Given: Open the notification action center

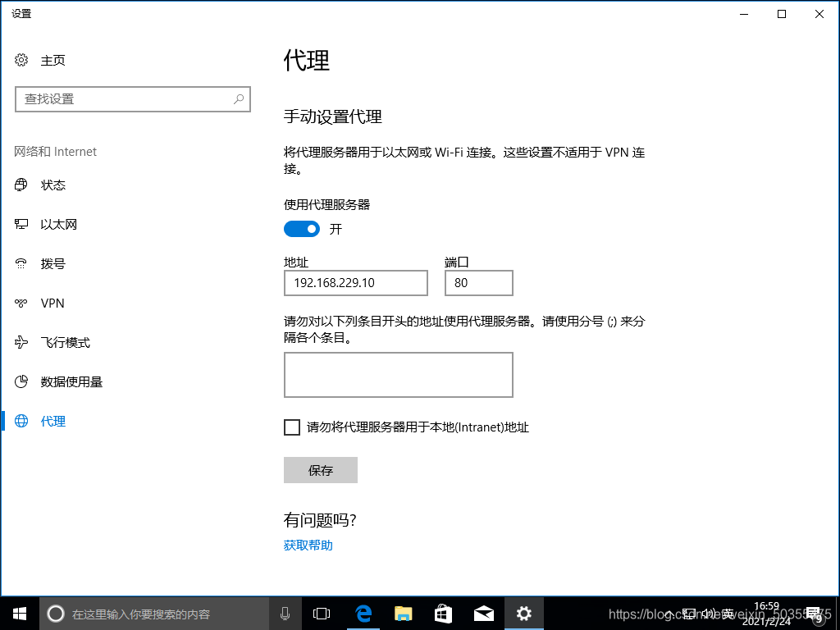Looking at the screenshot, I should tap(815, 614).
